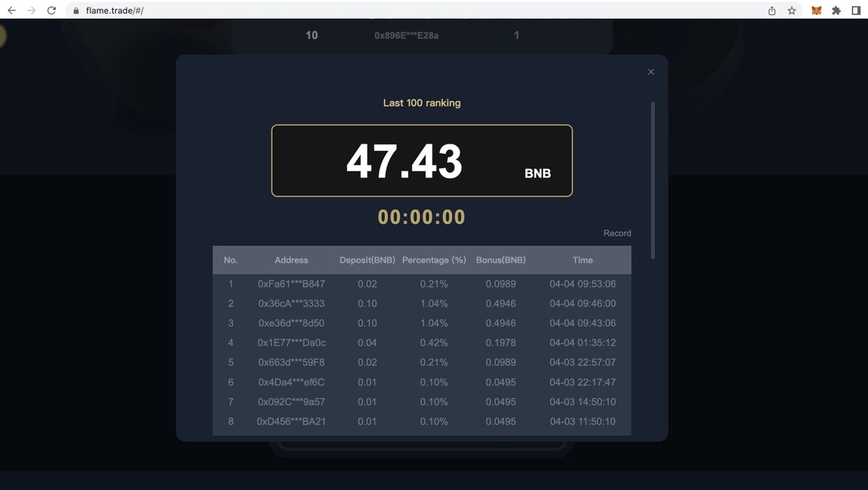The image size is (868, 490).
Task: Click time 04-04 01:35:12
Action: point(582,343)
